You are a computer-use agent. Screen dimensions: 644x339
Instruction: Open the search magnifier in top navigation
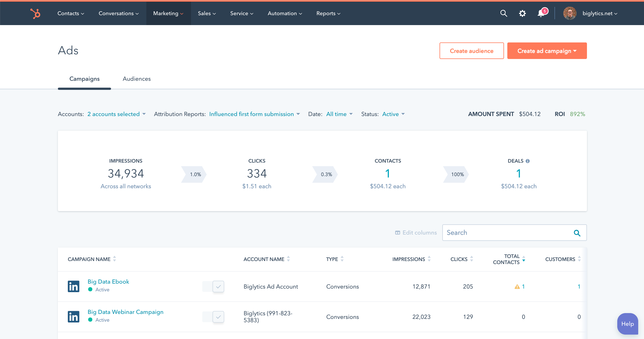503,13
